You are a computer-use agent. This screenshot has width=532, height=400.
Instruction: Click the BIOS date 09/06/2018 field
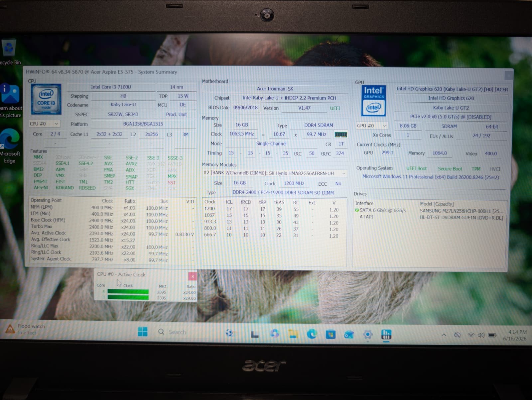click(245, 107)
